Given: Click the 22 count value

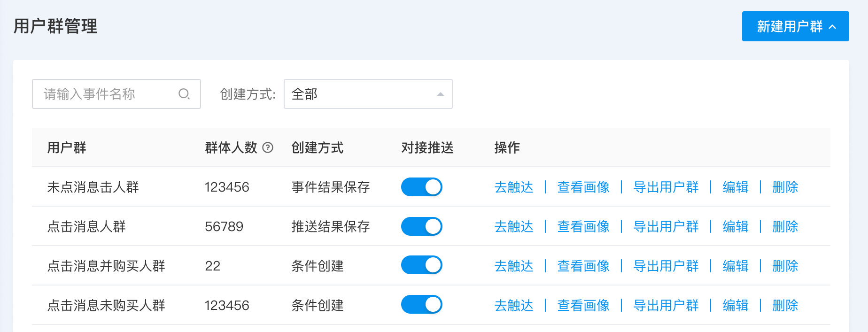Looking at the screenshot, I should [213, 266].
